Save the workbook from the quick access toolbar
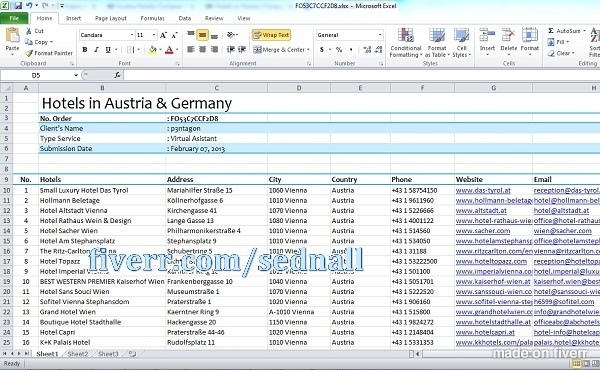The image size is (600, 370). [x=18, y=6]
